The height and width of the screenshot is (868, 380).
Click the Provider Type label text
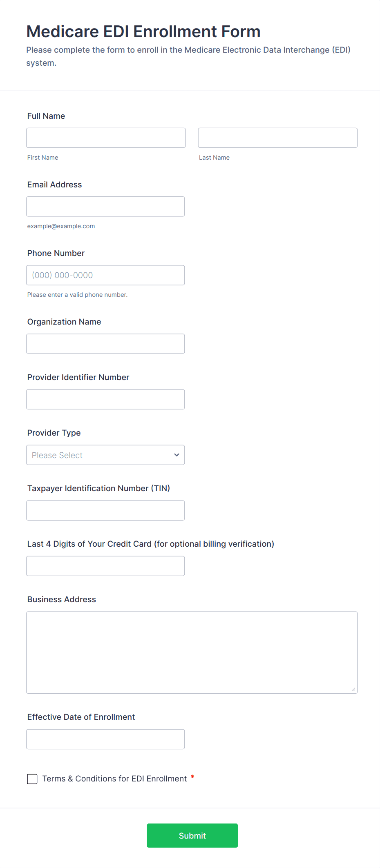click(54, 433)
